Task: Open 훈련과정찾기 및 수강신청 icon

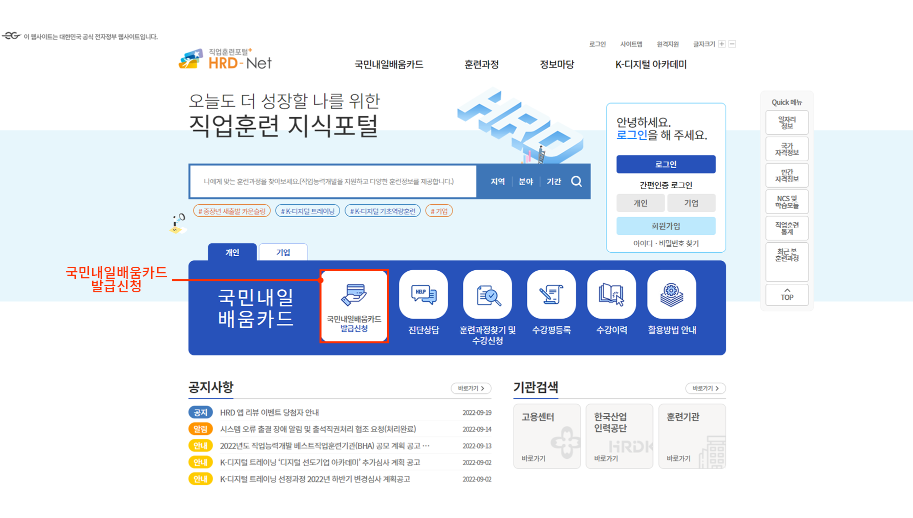Action: click(x=487, y=295)
